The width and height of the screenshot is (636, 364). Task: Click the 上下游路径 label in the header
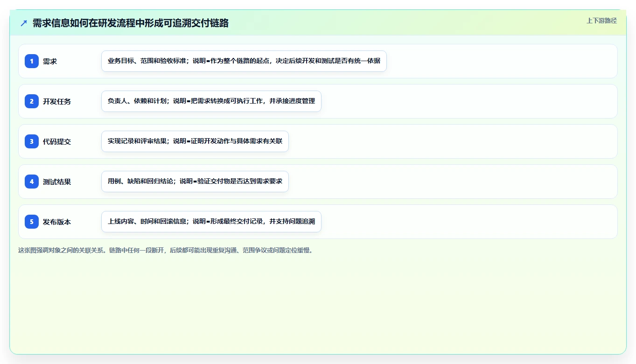coord(601,21)
